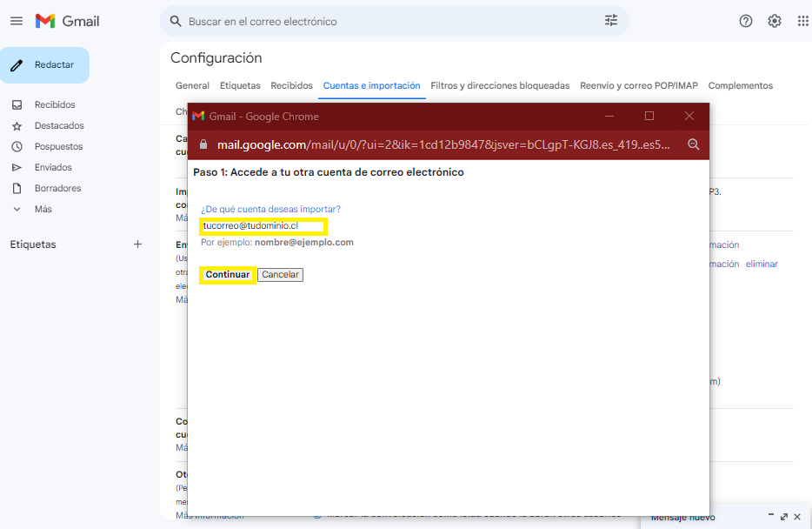Viewport: 812px width, 529px height.
Task: Click the search options filter icon
Action: (611, 21)
